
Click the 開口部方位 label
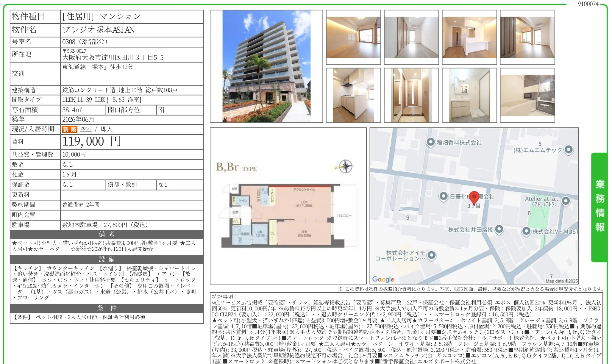[x=124, y=110]
